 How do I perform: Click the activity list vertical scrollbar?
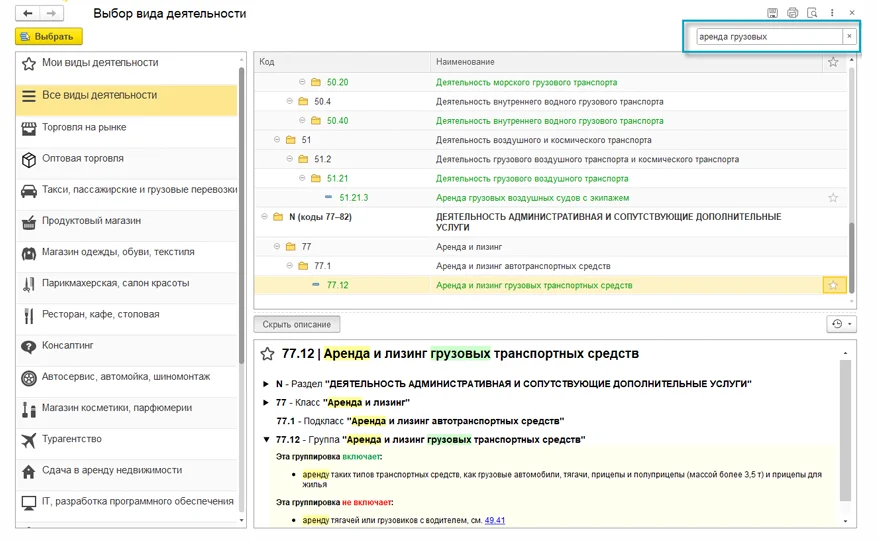click(x=850, y=200)
